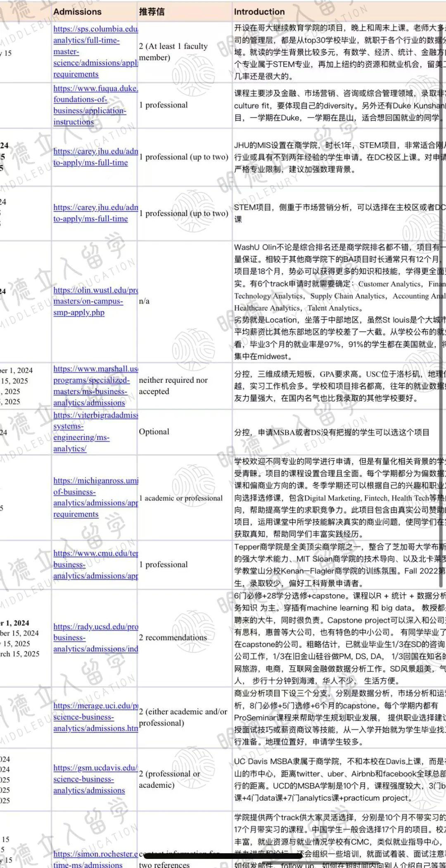Open the marshall.usc business analytics link

[95, 386]
